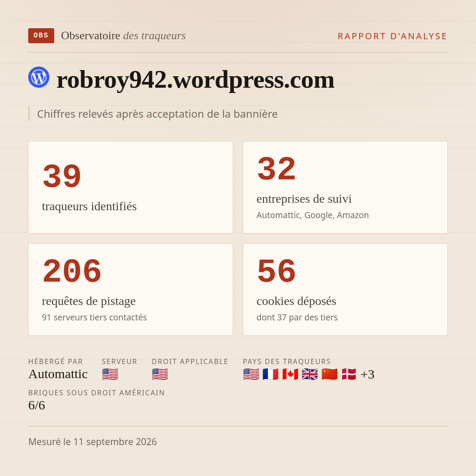
Task: Click the Mesuré le 11 septembre 2026 date
Action: (x=93, y=442)
